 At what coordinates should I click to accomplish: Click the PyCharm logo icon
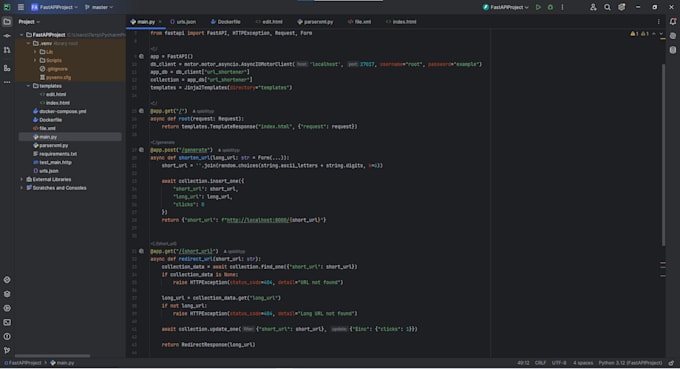point(7,7)
